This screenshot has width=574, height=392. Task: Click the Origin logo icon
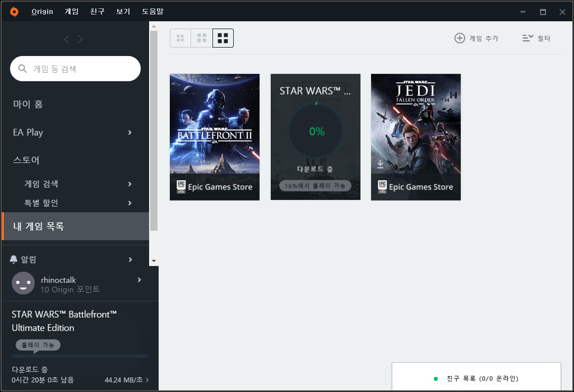[x=14, y=12]
